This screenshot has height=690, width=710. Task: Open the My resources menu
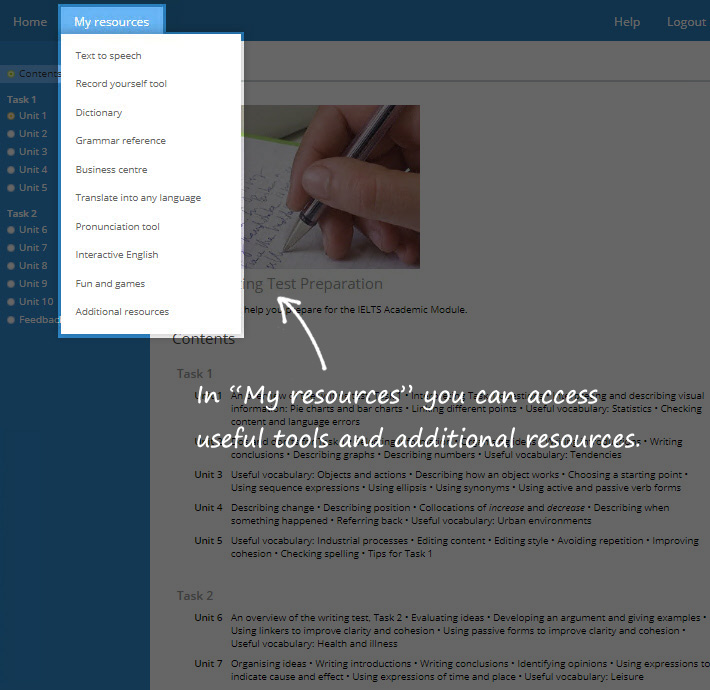coord(111,21)
